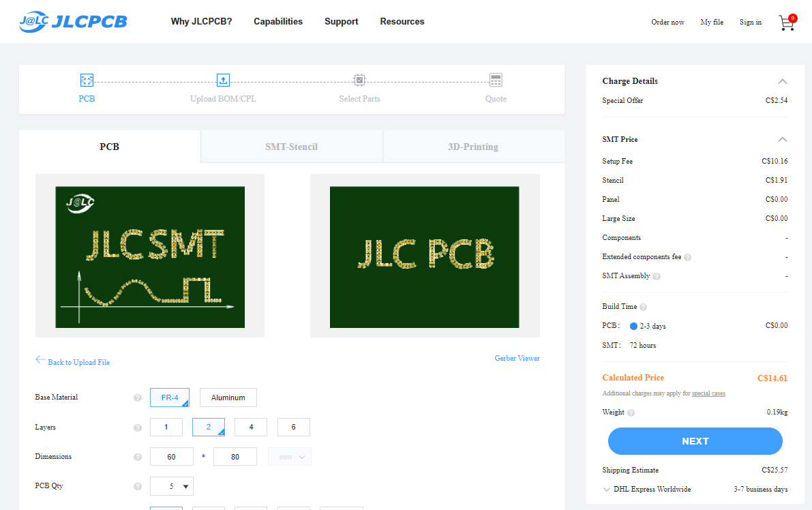Open help icon for SMT Assembly
The width and height of the screenshot is (812, 510).
pos(657,277)
